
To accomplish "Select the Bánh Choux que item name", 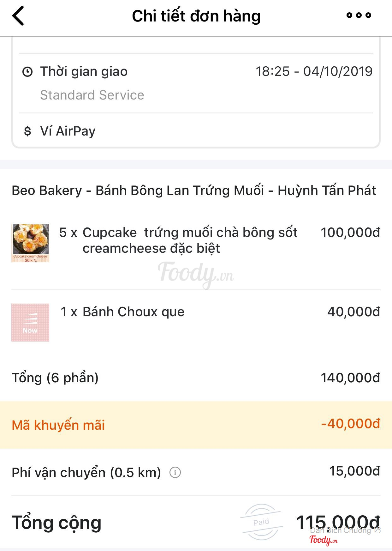I will tap(133, 312).
